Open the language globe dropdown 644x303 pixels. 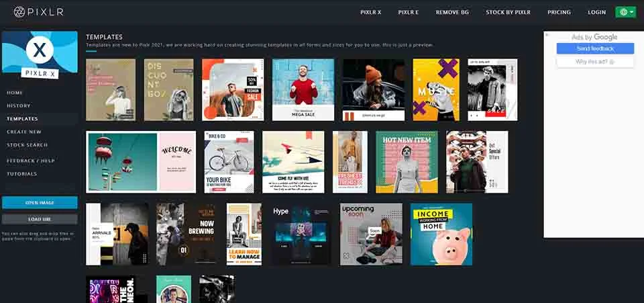(x=625, y=12)
